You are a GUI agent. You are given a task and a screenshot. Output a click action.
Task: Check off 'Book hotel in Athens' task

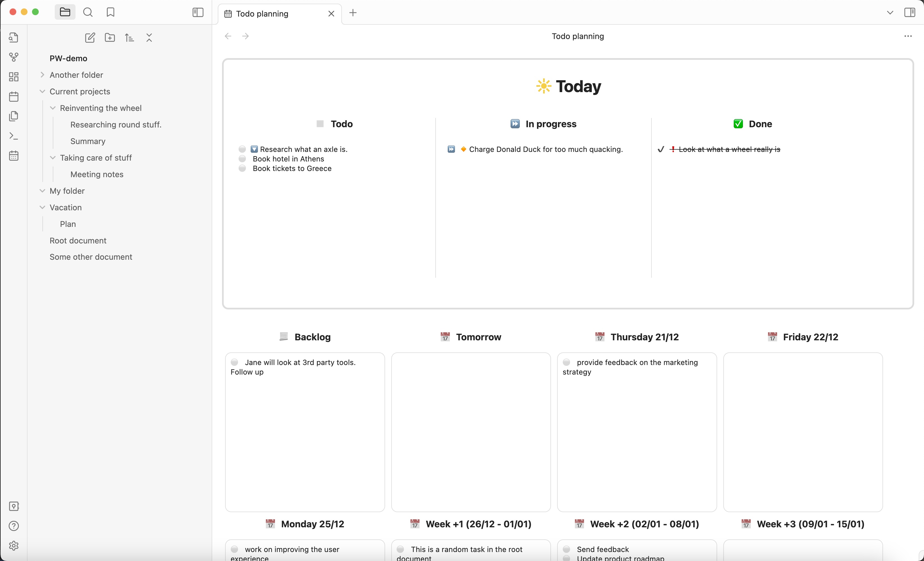(242, 159)
